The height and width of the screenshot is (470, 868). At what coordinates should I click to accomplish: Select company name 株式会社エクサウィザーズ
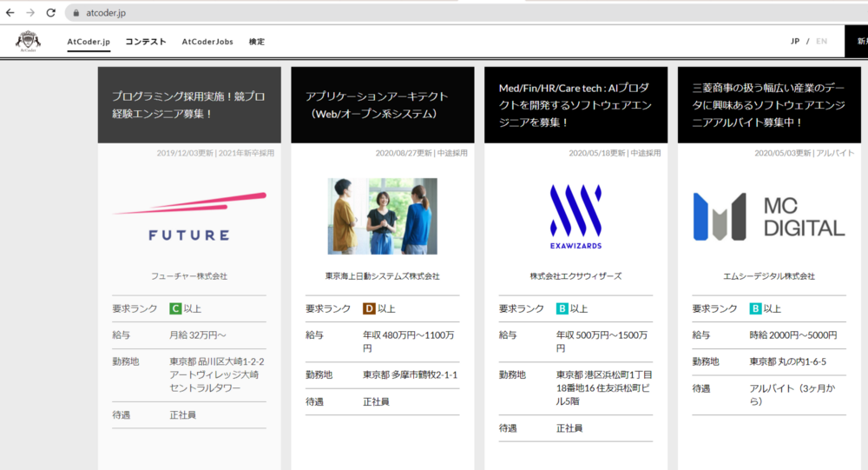[575, 276]
